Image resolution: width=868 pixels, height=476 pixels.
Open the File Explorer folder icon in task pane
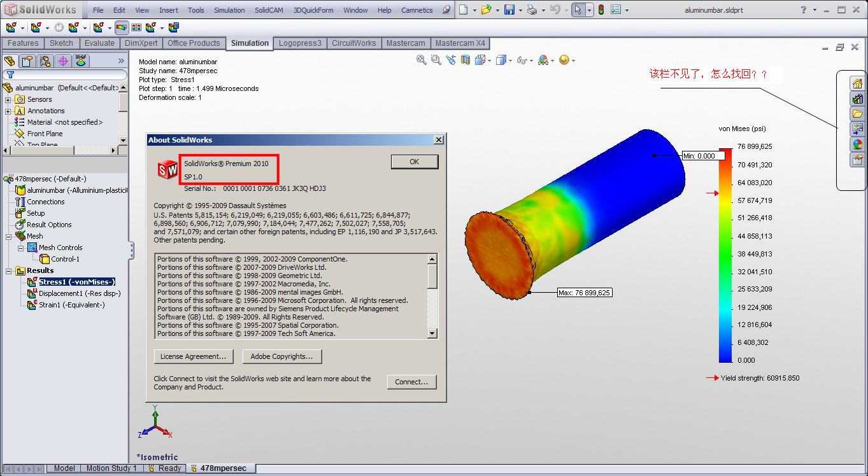pos(857,114)
